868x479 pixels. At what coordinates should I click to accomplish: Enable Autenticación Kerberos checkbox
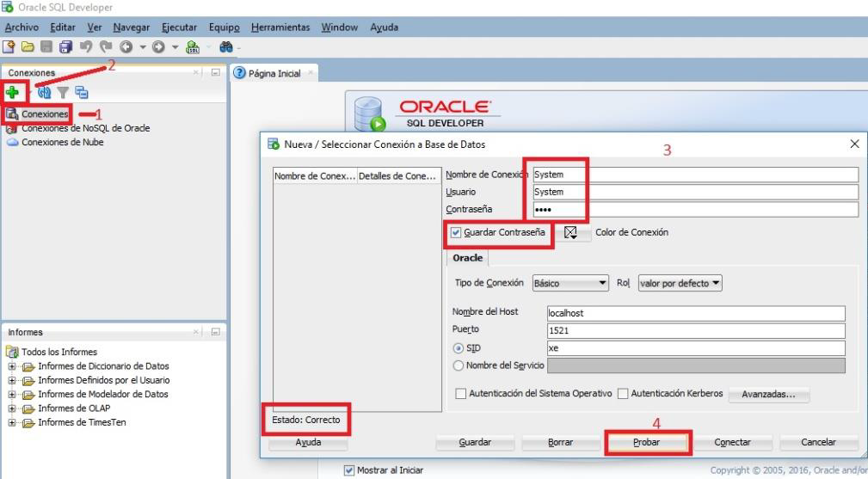pos(623,394)
